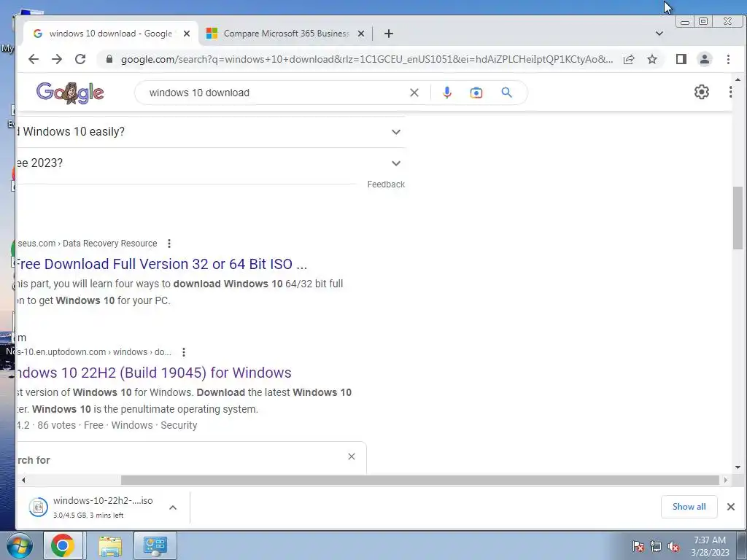Screen dimensions: 747x560
Task: Click the scroll-up arrow of vertical scrollbar
Action: pos(738,79)
